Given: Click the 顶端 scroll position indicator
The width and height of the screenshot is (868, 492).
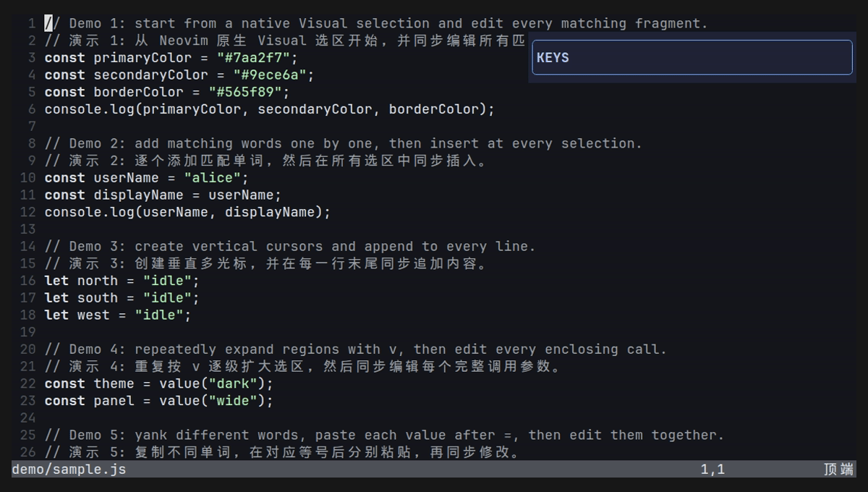Looking at the screenshot, I should point(838,470).
